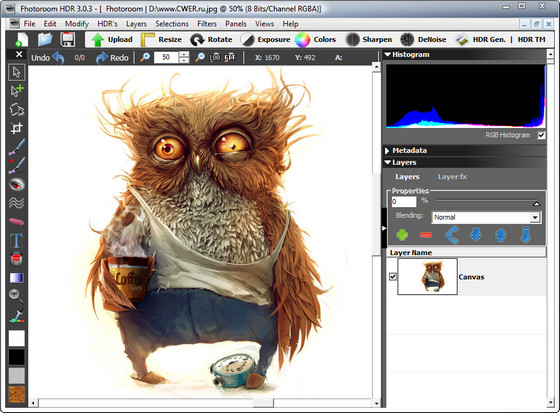Select the pointer with plus tool

click(x=16, y=91)
